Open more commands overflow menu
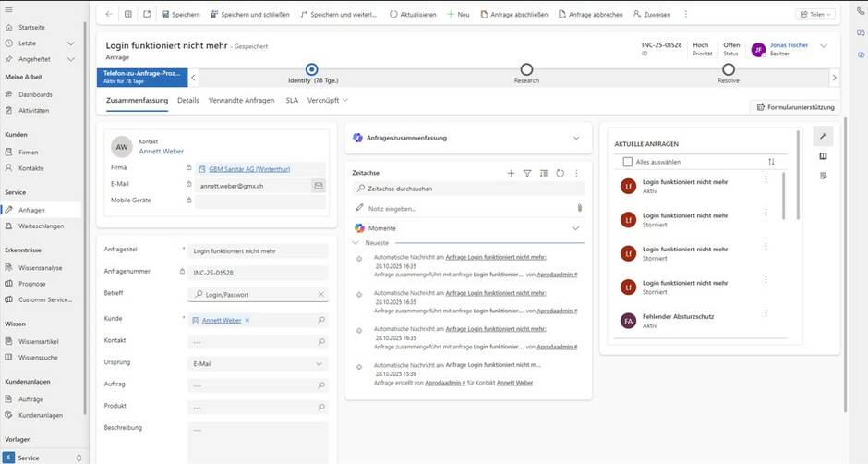 coord(686,15)
